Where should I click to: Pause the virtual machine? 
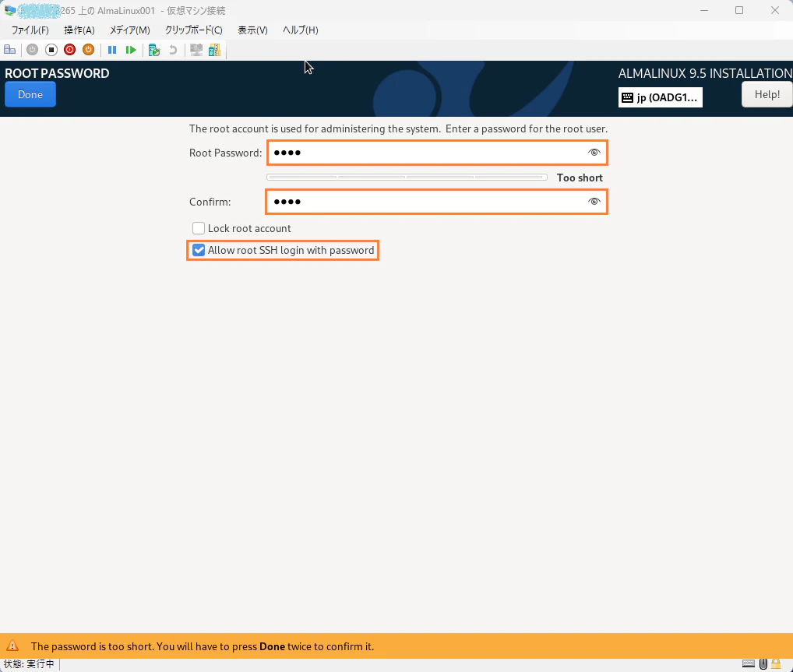(112, 50)
